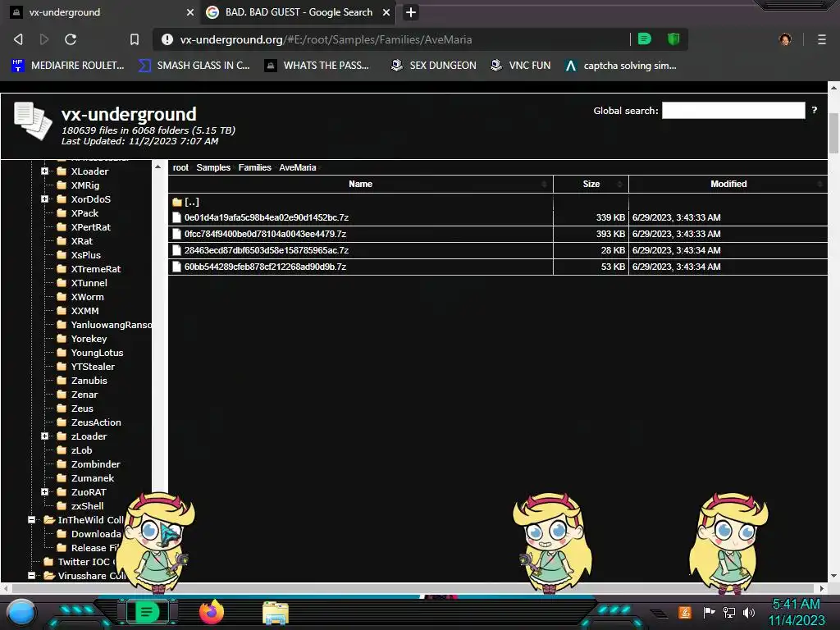840x630 pixels.
Task: Select the XsPlus folder
Action: pos(80,255)
